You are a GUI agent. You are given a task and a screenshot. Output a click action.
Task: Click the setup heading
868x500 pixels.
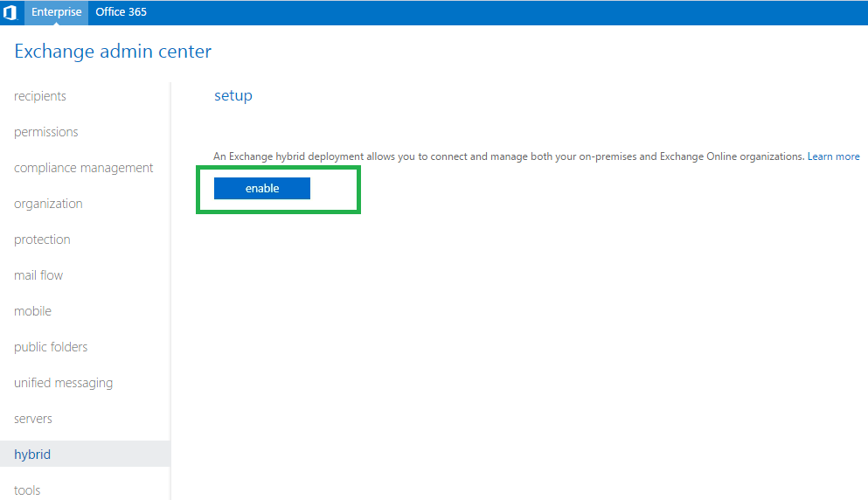coord(233,96)
